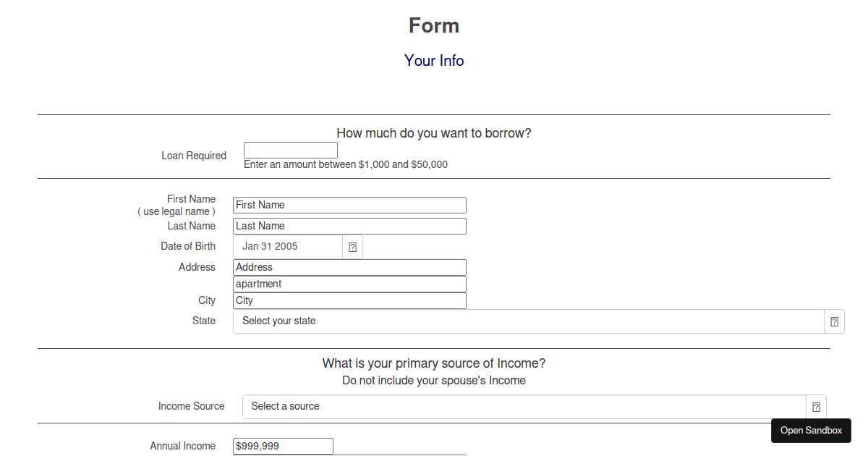Click the borrow amount instruction text
This screenshot has height=456, width=868.
346,164
